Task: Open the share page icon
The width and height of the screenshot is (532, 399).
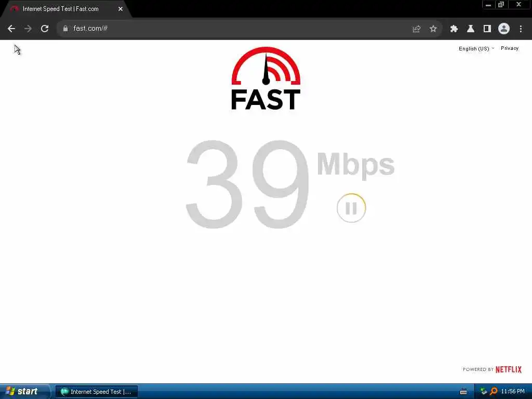Action: (x=416, y=29)
